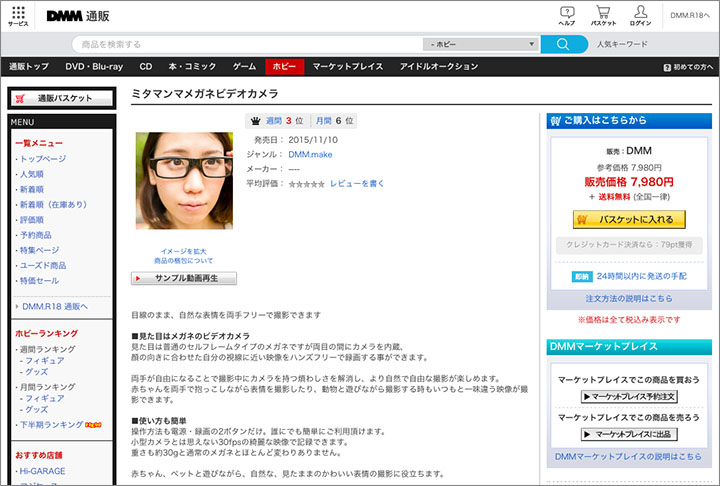The width and height of the screenshot is (720, 486).
Task: Open 特集ページ sidebar link
Action: tap(39, 250)
